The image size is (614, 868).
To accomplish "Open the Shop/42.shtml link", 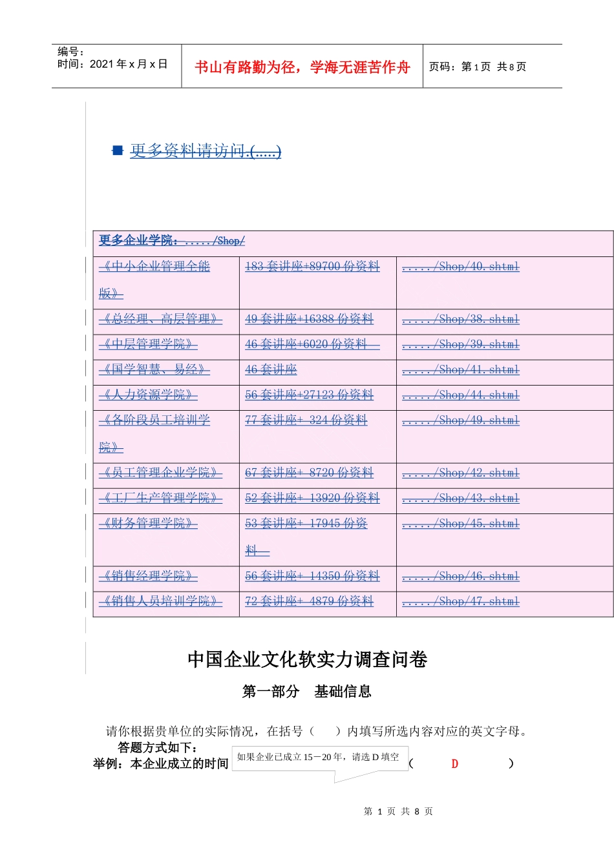I will tap(461, 473).
